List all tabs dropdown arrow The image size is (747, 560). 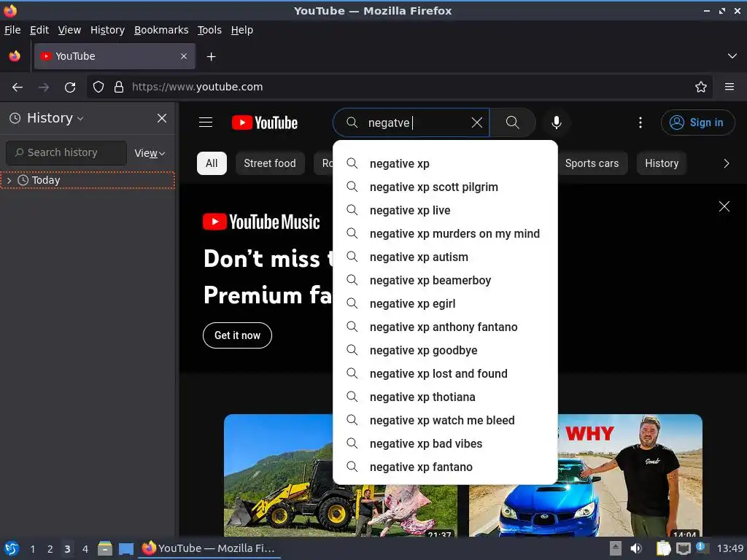tap(732, 56)
